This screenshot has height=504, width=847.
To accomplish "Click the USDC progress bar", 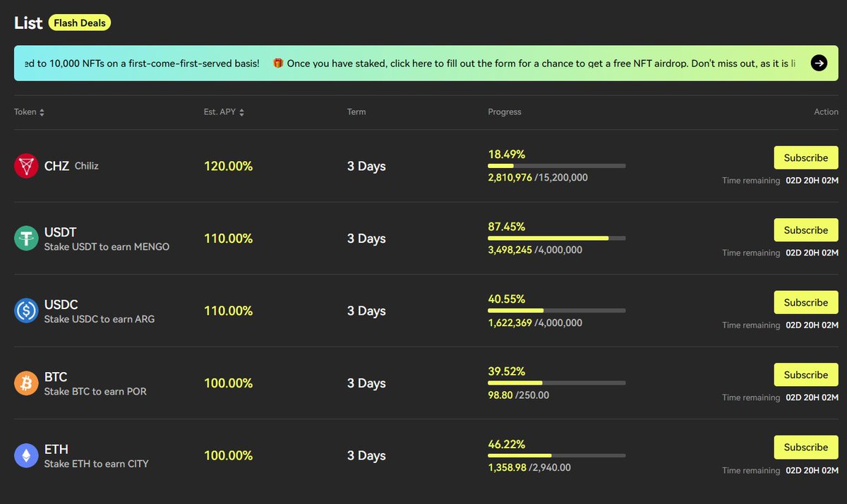I will pyautogui.click(x=557, y=311).
